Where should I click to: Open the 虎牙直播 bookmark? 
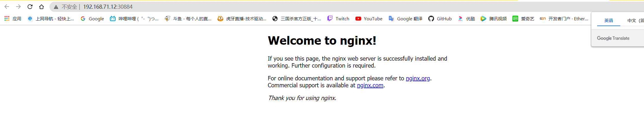[x=242, y=19]
